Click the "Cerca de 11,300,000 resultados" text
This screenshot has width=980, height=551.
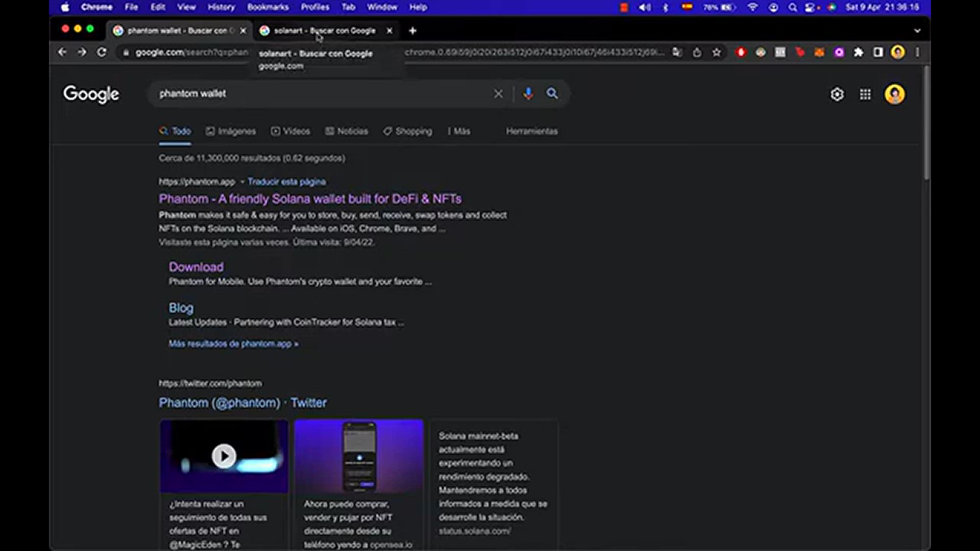coord(252,158)
